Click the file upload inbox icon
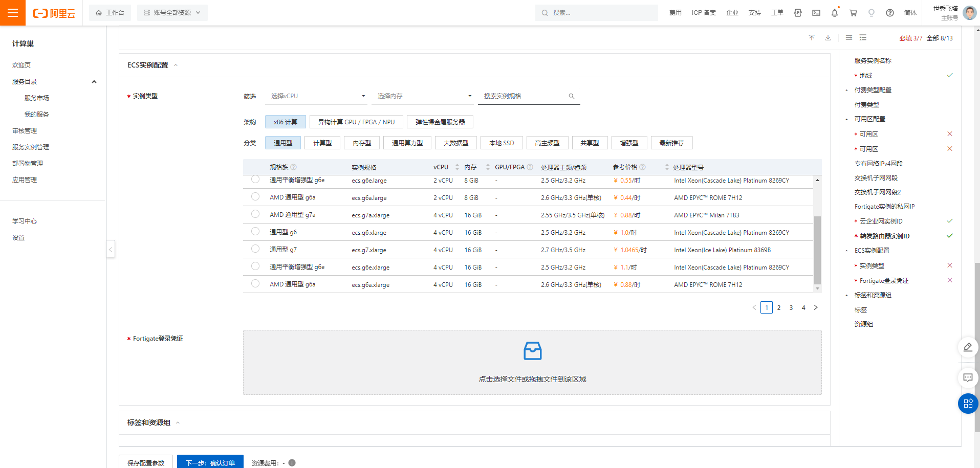 point(533,351)
